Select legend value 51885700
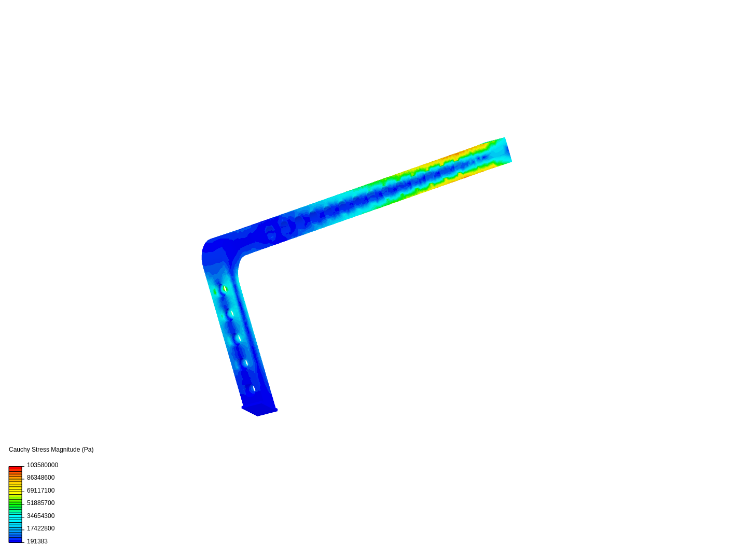 point(40,503)
